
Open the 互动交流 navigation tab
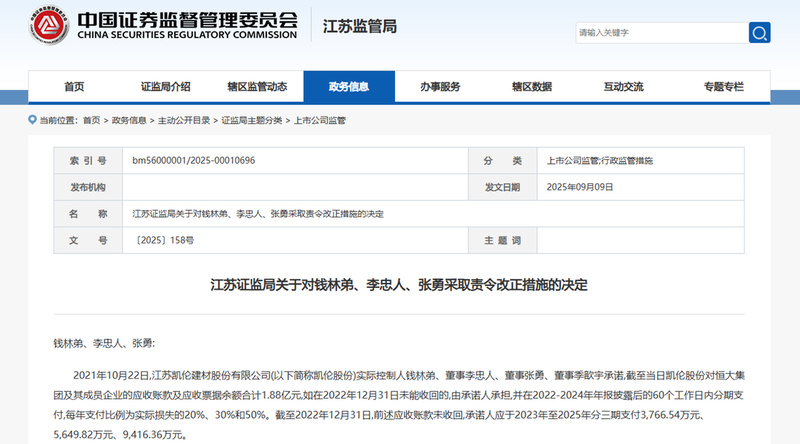(623, 87)
